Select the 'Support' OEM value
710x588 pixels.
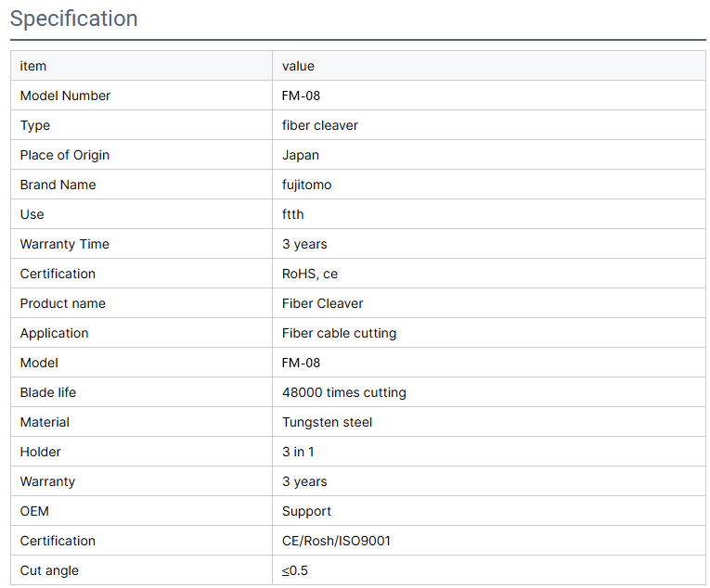[306, 511]
